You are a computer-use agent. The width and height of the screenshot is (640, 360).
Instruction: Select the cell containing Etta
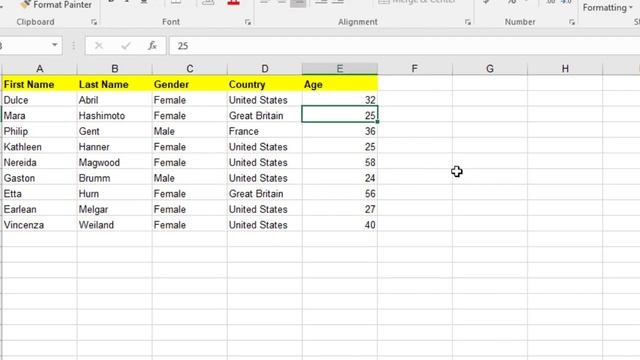(40, 193)
